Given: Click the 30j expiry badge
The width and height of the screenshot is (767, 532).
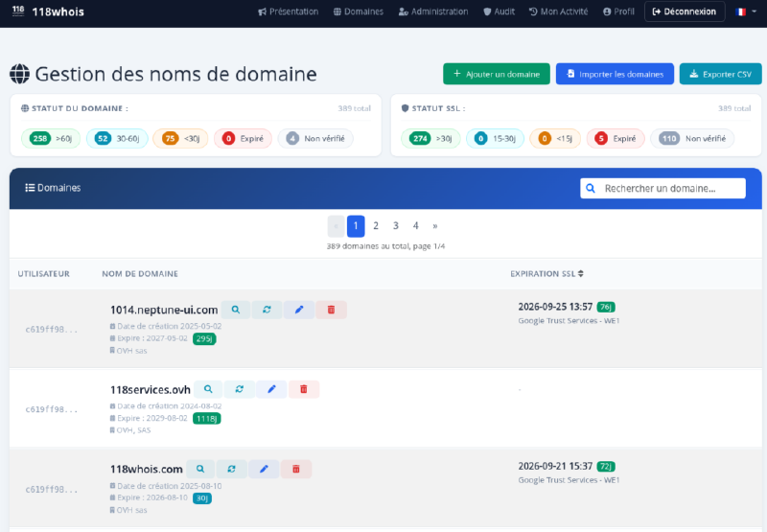Looking at the screenshot, I should (202, 498).
